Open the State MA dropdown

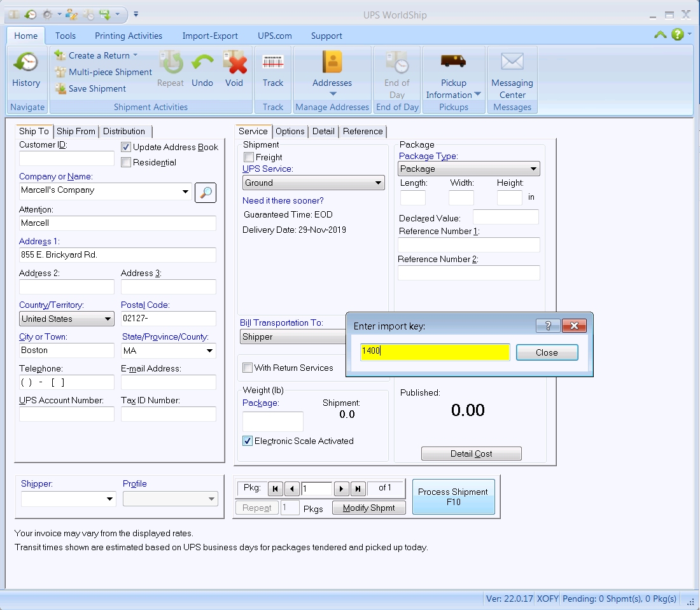209,350
